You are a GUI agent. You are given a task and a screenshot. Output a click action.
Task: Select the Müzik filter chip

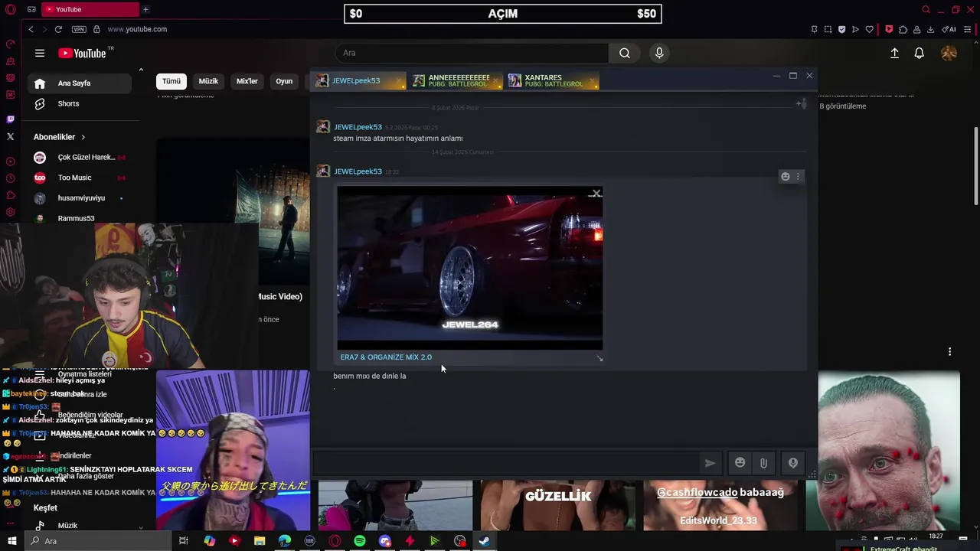coord(208,81)
